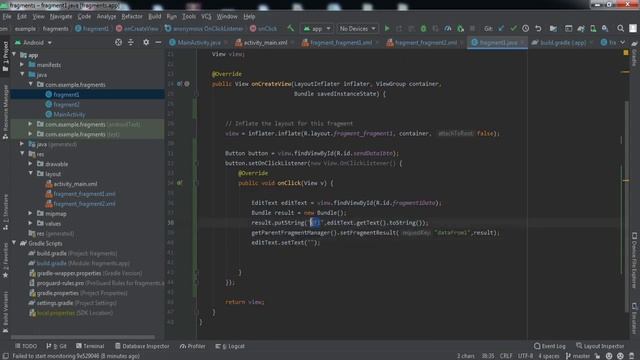
Task: Click the yellow inspection warning indicator
Action: 626,53
